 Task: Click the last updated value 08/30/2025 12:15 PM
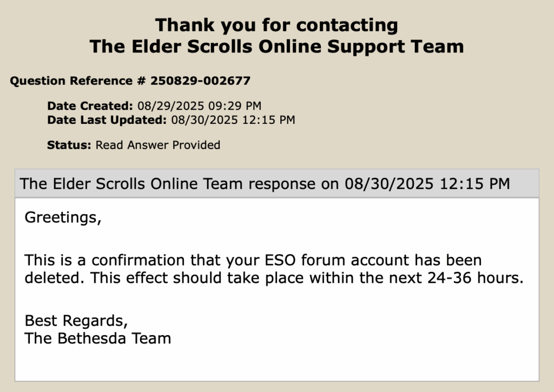tap(233, 120)
